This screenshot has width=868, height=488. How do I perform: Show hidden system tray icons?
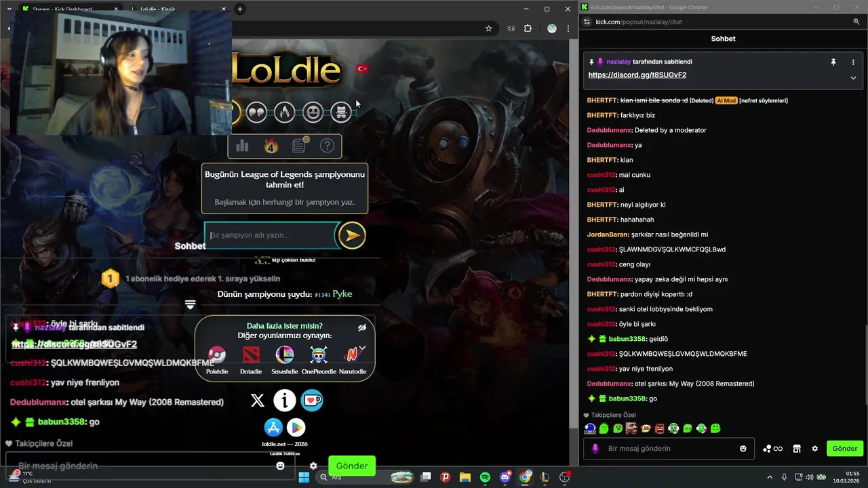[x=770, y=477]
